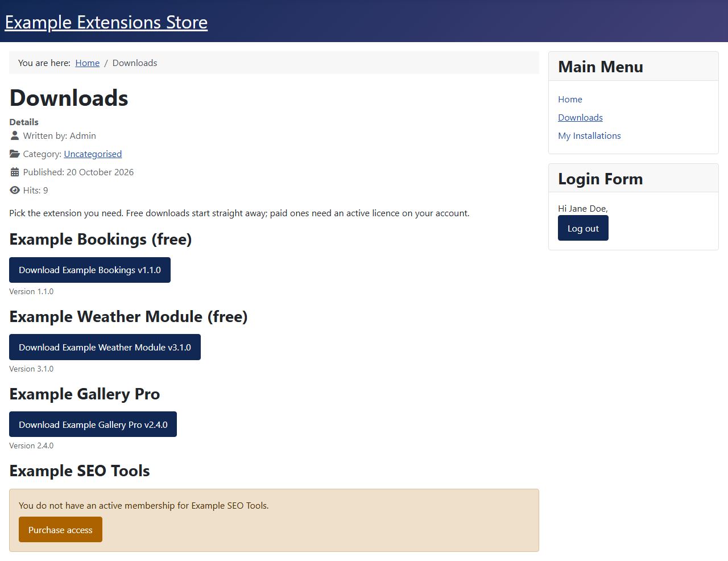Click the 'Example Bookings (free)' heading
728x561 pixels.
click(101, 240)
